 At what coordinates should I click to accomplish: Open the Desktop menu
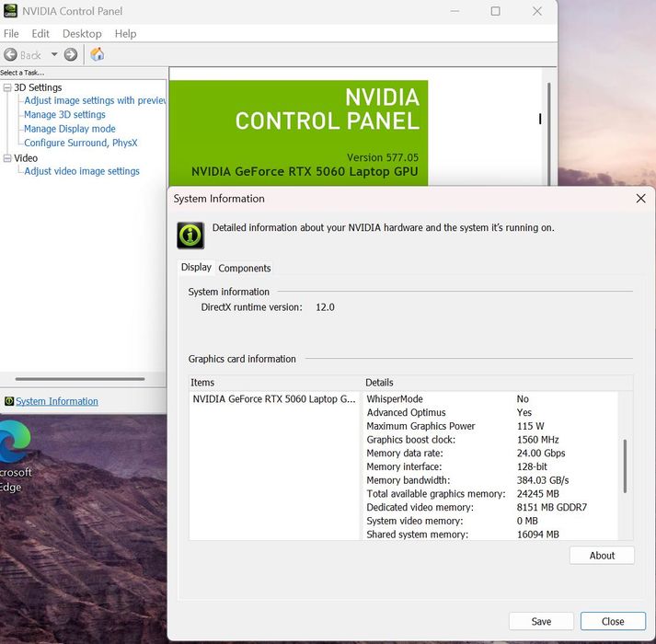[x=82, y=33]
